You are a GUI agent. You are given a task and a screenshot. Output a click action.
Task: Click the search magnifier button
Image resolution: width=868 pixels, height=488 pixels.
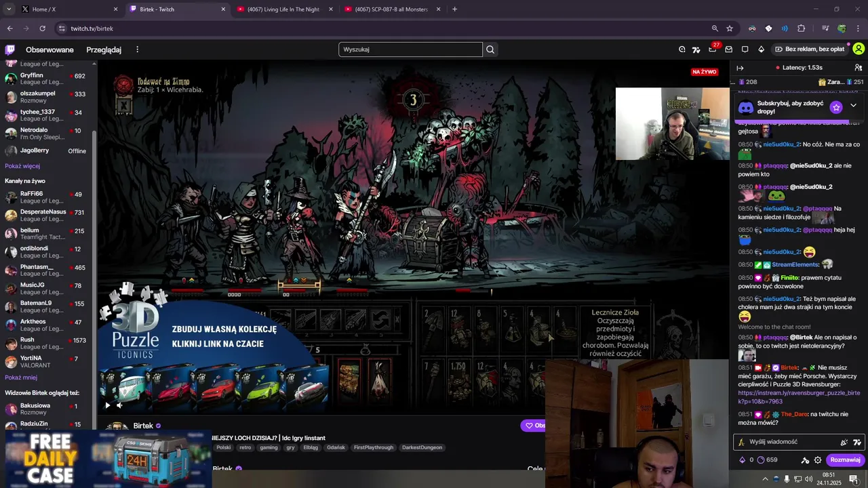click(x=490, y=49)
